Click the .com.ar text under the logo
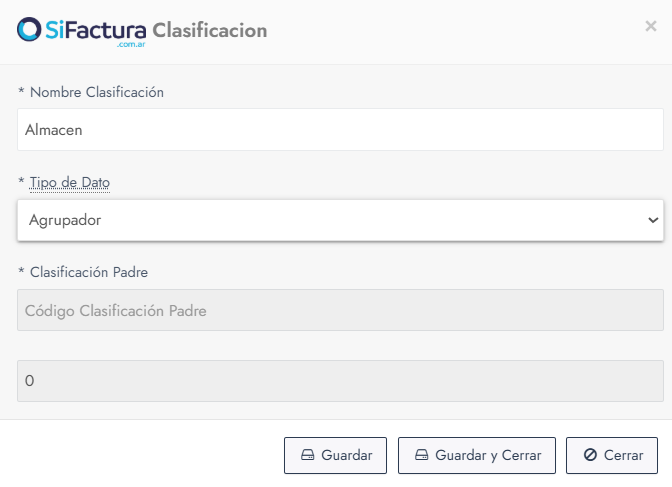The height and width of the screenshot is (487, 672). tap(131, 45)
